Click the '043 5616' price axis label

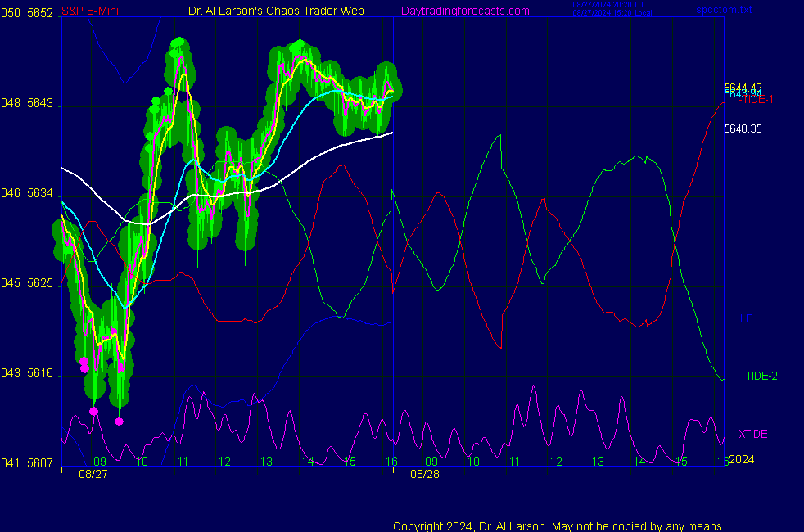27,373
